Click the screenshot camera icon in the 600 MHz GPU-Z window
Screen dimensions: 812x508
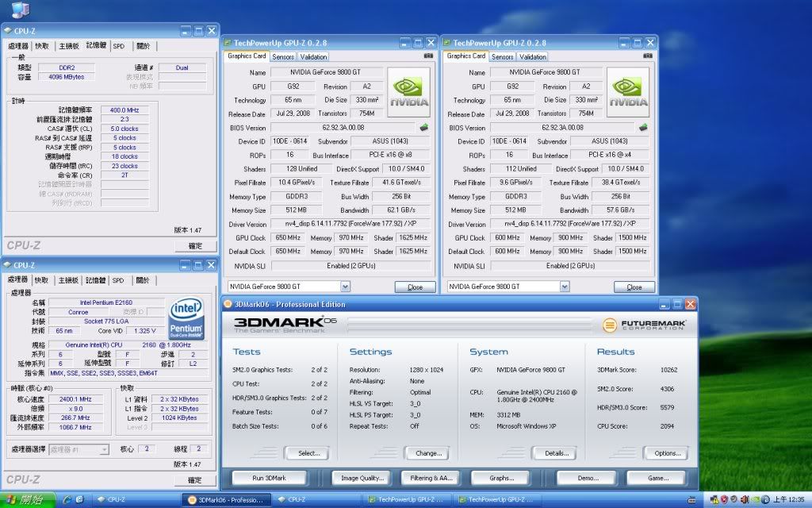coord(648,56)
